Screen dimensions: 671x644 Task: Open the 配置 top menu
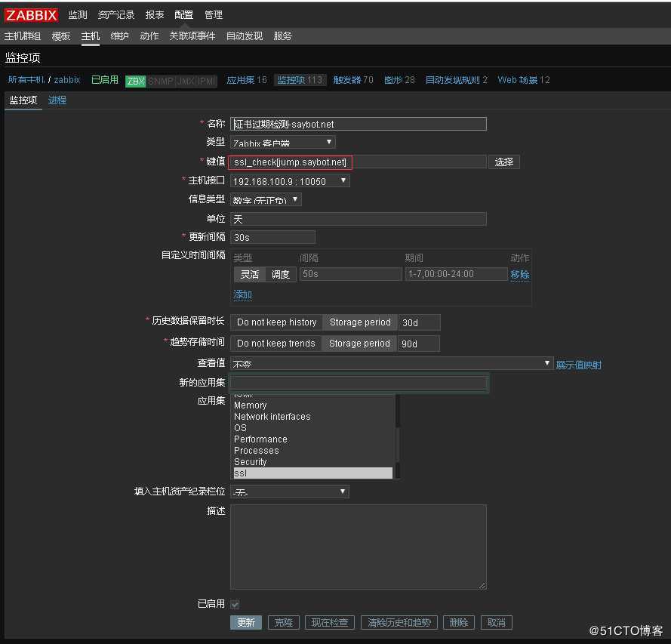[x=183, y=15]
